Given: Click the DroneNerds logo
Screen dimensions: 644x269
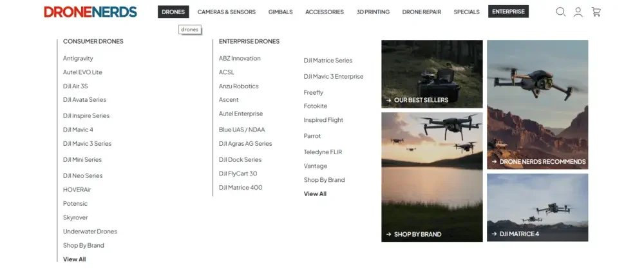Looking at the screenshot, I should (90, 12).
